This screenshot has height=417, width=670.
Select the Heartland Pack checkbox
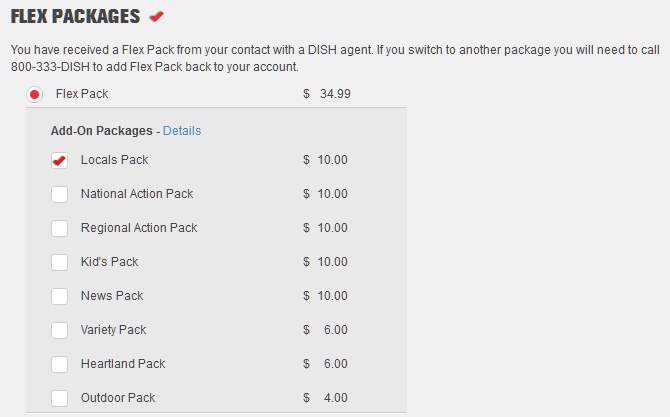click(59, 364)
